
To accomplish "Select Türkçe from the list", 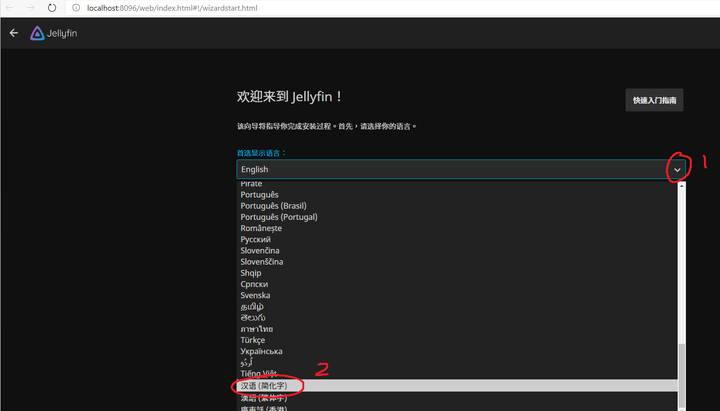I will (x=457, y=340).
